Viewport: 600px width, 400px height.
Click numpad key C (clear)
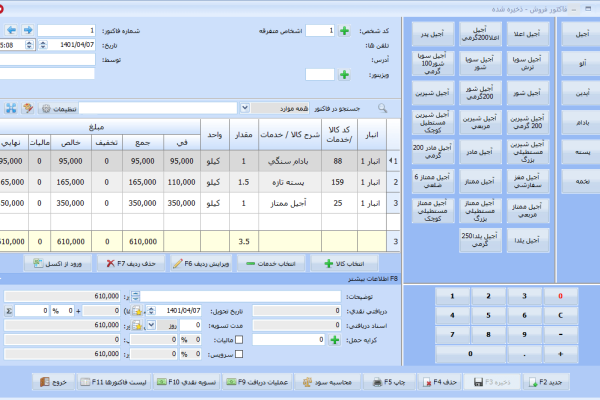[x=560, y=315]
